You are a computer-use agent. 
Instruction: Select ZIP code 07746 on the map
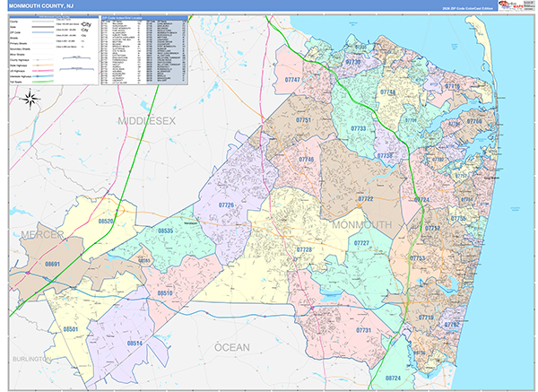point(306,160)
